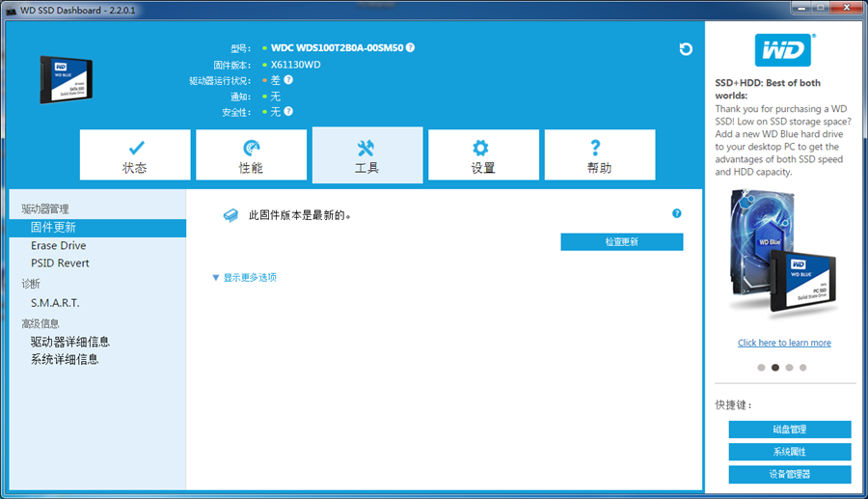Select the first carousel dot in the ad panel
This screenshot has height=499, width=868.
point(761,368)
